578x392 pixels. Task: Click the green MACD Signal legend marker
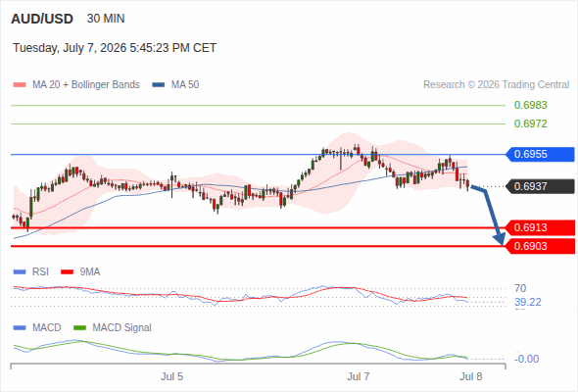[79, 328]
